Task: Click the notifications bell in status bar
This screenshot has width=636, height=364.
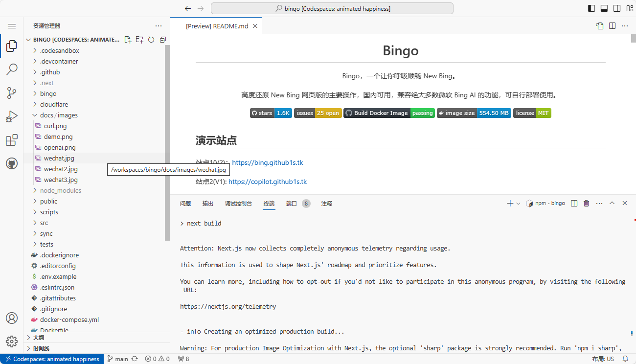Action: tap(625, 359)
